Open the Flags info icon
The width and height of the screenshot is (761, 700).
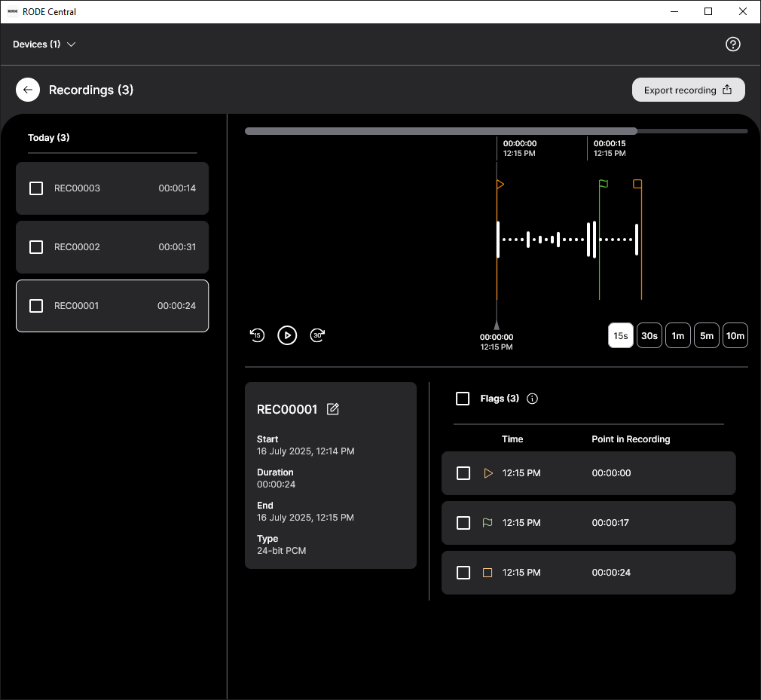(x=532, y=399)
